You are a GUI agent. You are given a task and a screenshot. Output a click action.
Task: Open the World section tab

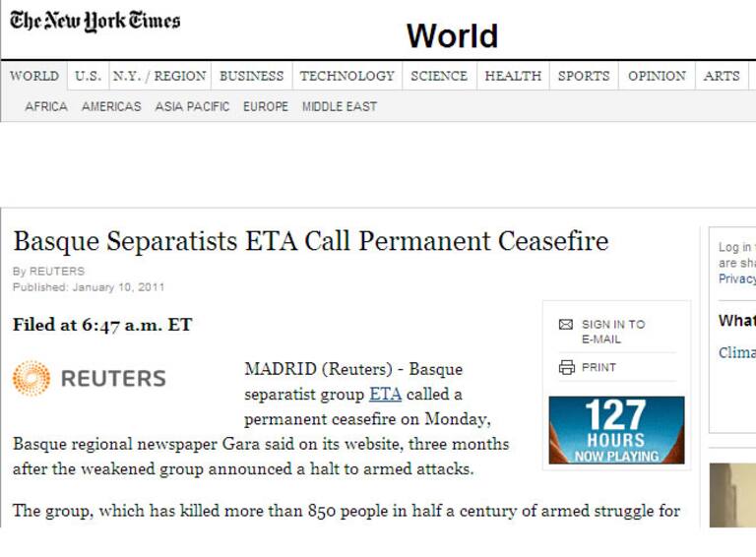pyautogui.click(x=34, y=76)
